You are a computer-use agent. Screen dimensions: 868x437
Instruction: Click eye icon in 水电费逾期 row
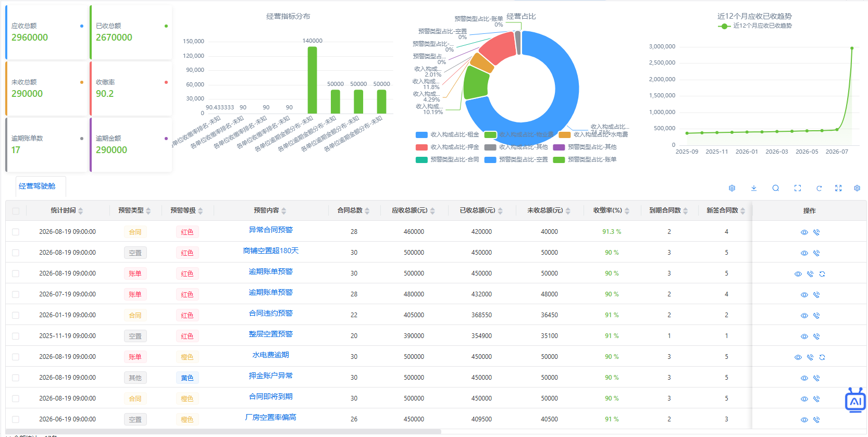pyautogui.click(x=798, y=357)
